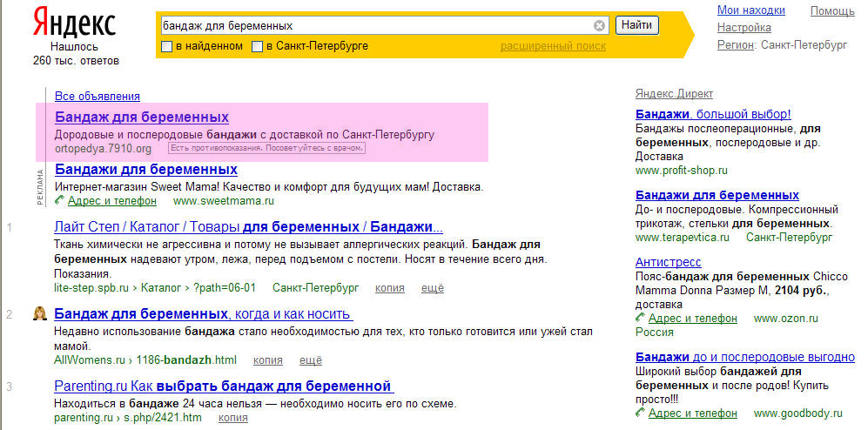
Task: Click "ещё" for the AllWomens.ru result
Action: point(311,360)
